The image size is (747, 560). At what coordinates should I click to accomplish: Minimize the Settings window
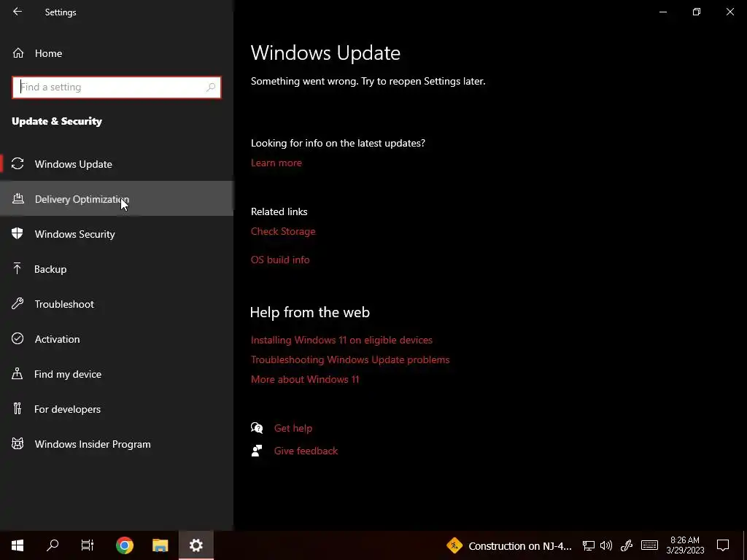click(662, 12)
